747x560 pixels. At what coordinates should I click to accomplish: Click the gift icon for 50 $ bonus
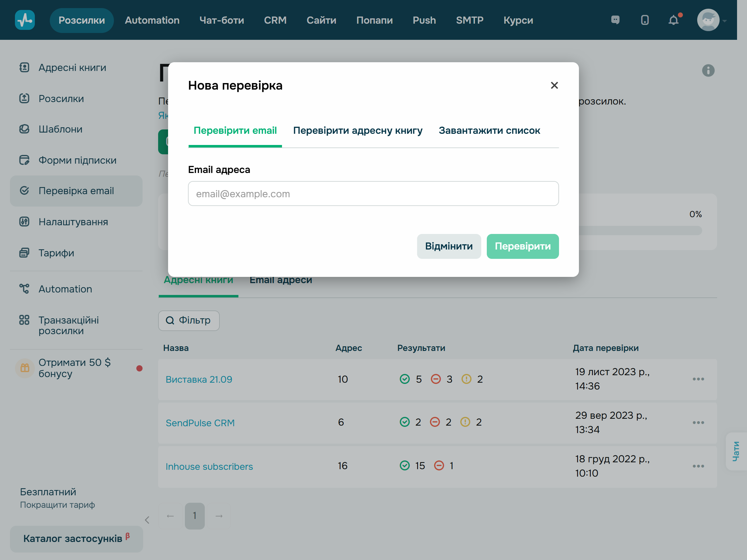click(25, 368)
